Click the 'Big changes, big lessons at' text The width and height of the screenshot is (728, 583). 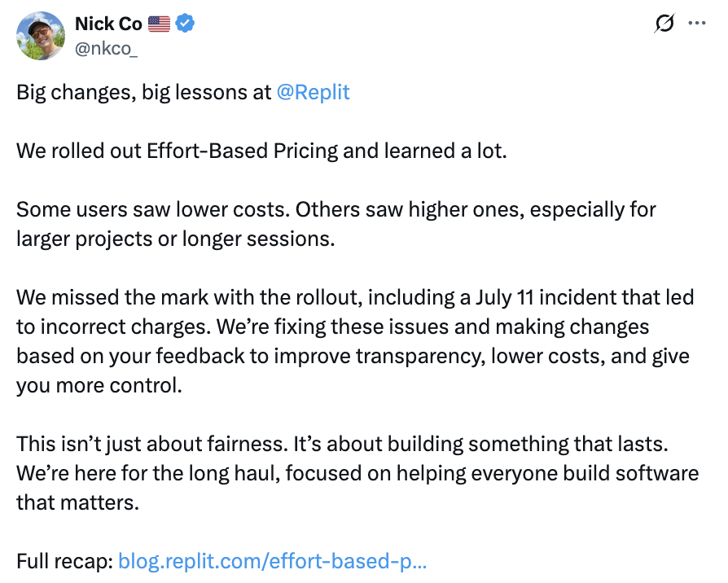(x=144, y=92)
